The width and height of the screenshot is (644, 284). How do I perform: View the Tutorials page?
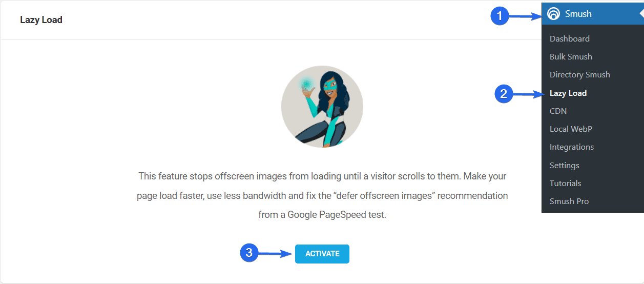coord(566,183)
